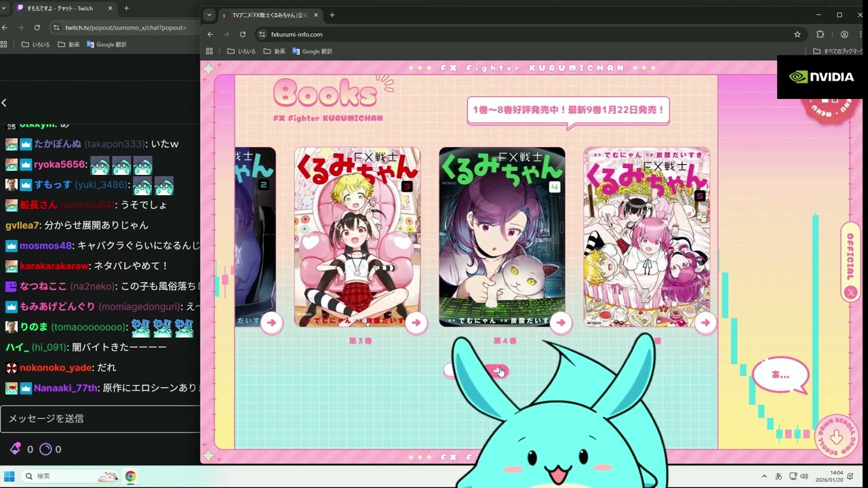Image resolution: width=868 pixels, height=488 pixels.
Task: Toggle the carousel pagination pill under the books
Action: (x=476, y=371)
